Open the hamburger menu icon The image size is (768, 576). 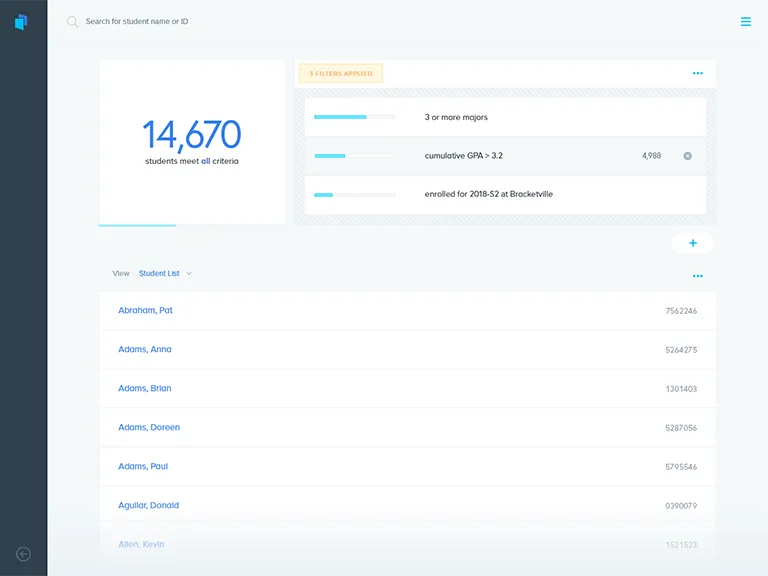(x=745, y=22)
